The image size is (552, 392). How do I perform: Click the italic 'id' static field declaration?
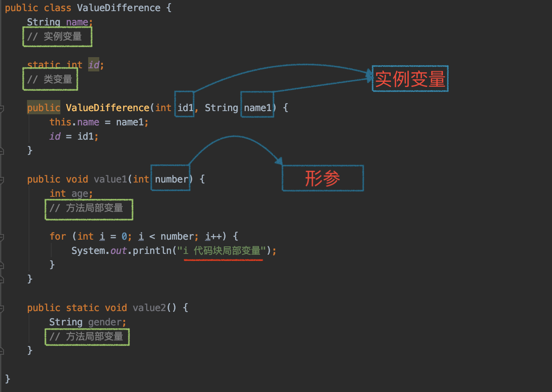pos(94,65)
